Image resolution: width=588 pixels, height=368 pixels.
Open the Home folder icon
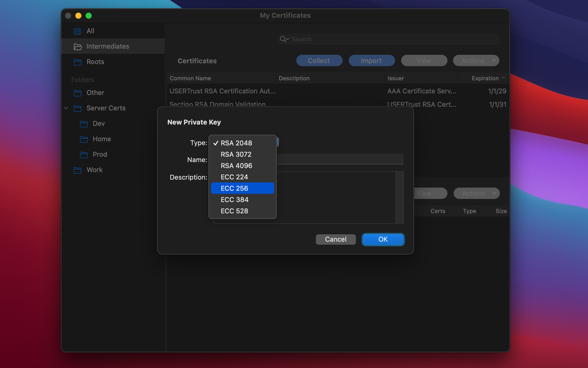click(84, 139)
